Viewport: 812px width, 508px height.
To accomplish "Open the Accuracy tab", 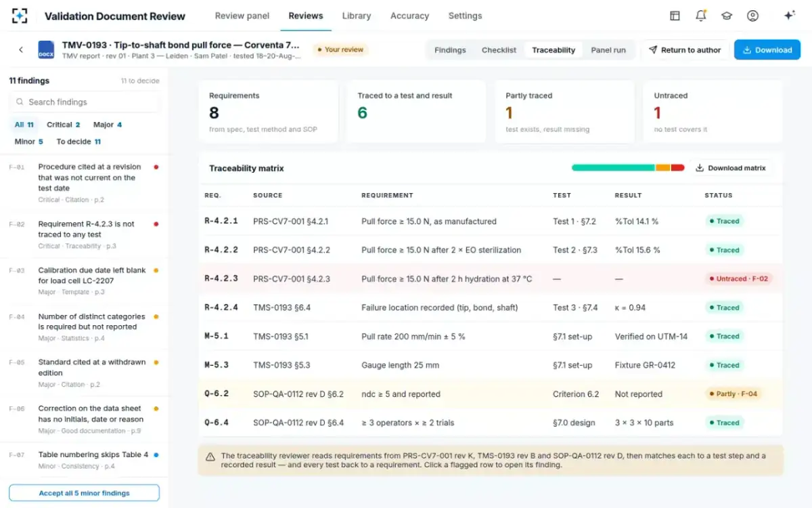I will pos(410,16).
